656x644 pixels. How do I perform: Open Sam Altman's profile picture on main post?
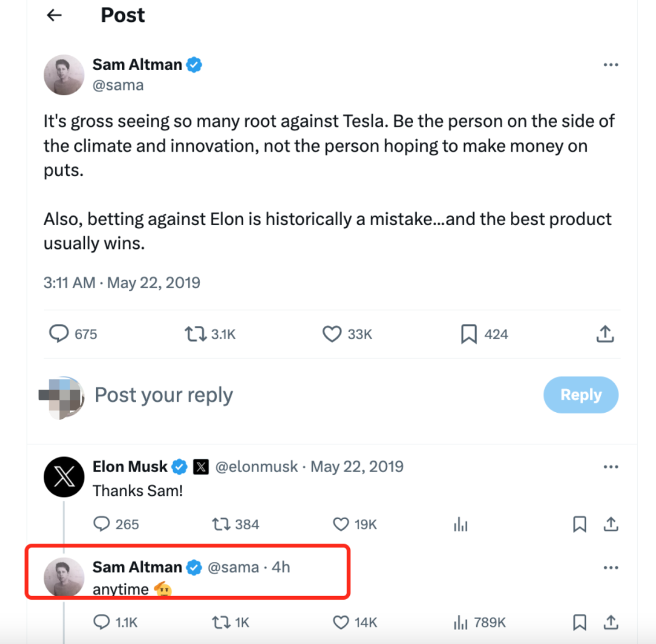(64, 75)
